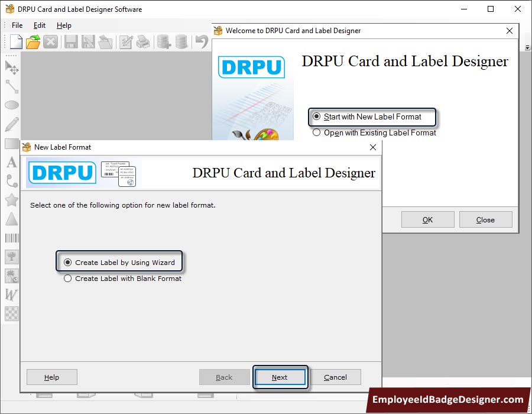Select Create Label by Using Wizard
Screen dimensions: 532x414
[x=119, y=263]
